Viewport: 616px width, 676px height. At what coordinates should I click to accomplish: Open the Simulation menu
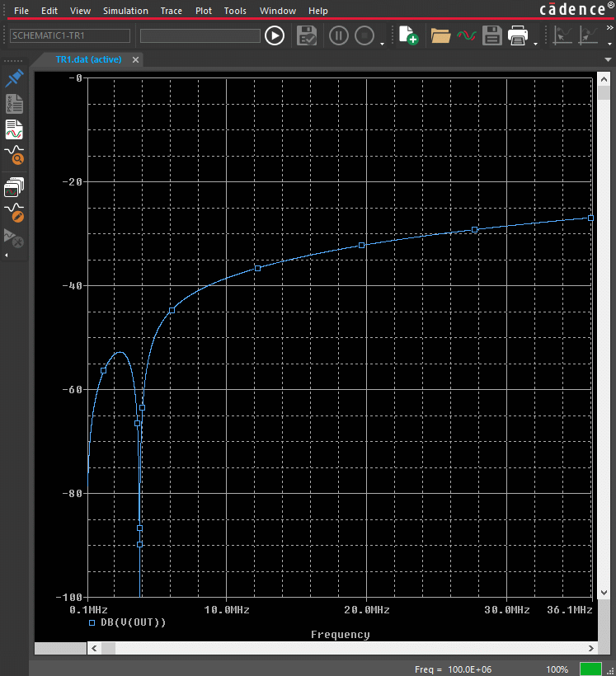tap(125, 11)
